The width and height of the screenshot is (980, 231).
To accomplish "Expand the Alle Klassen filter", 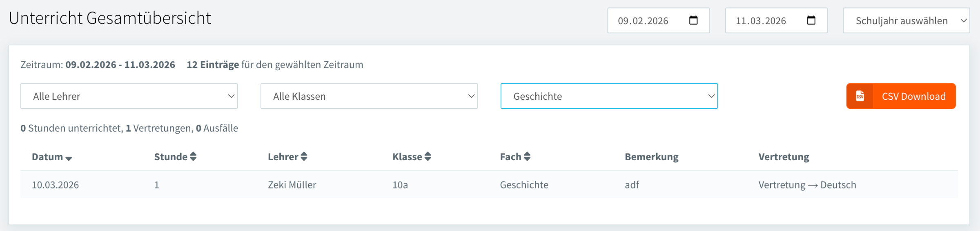I will click(x=369, y=96).
